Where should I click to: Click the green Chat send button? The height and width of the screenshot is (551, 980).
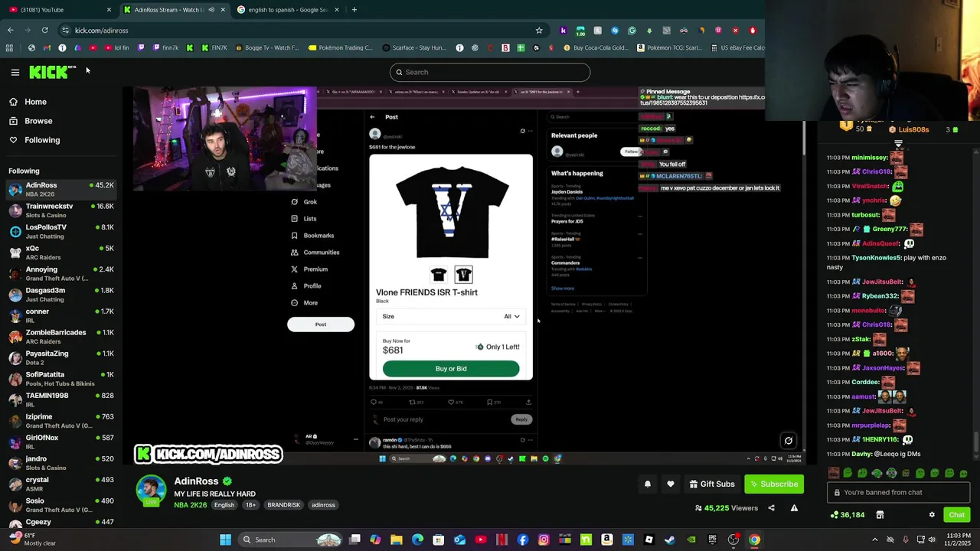pyautogui.click(x=956, y=515)
